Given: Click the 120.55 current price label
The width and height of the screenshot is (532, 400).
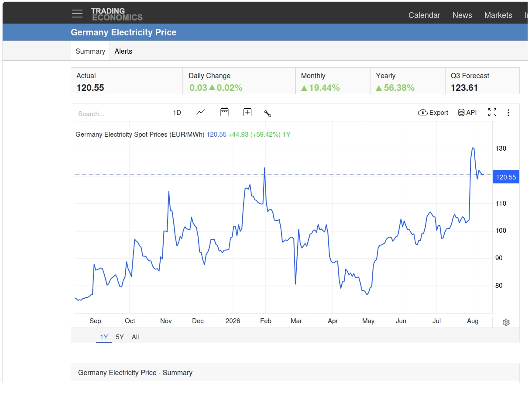Looking at the screenshot, I should [x=506, y=177].
